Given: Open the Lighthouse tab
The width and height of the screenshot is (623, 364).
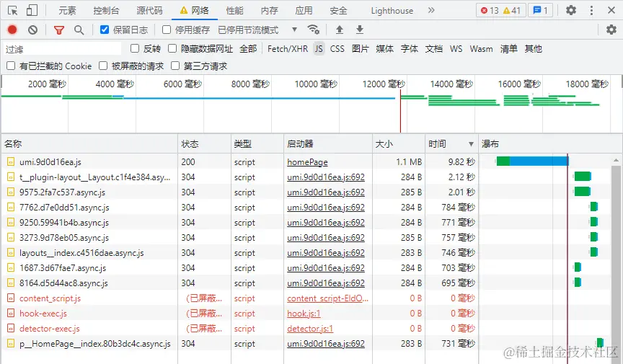Looking at the screenshot, I should pos(392,11).
